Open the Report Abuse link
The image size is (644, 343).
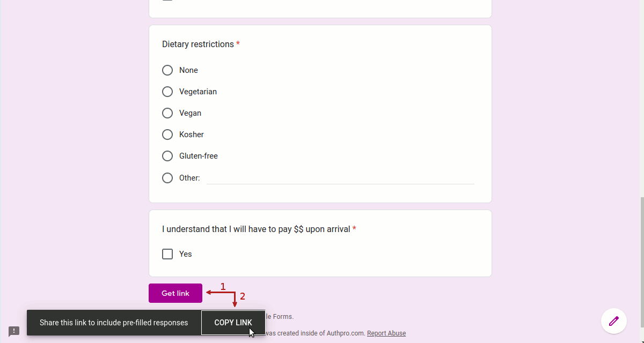click(386, 333)
